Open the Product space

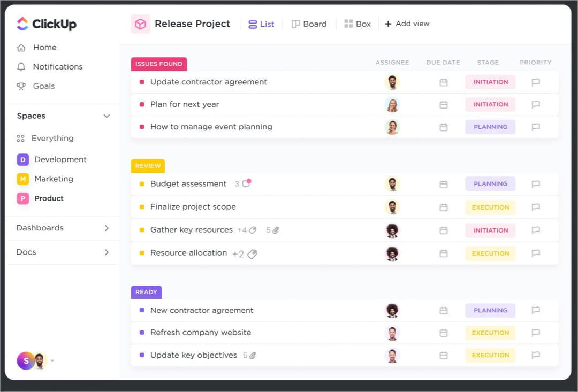click(40, 198)
